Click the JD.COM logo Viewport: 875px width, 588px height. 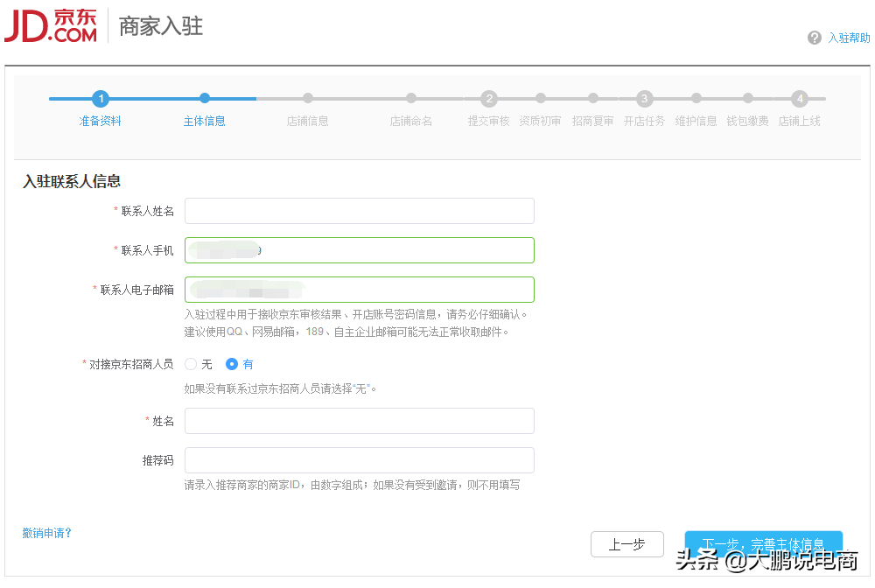click(x=51, y=25)
